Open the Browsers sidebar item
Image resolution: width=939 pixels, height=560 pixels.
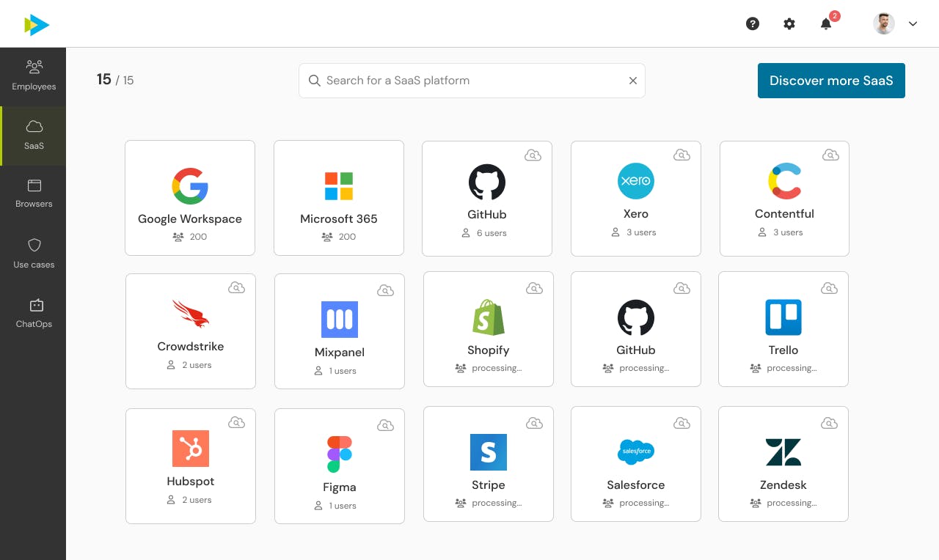34,194
